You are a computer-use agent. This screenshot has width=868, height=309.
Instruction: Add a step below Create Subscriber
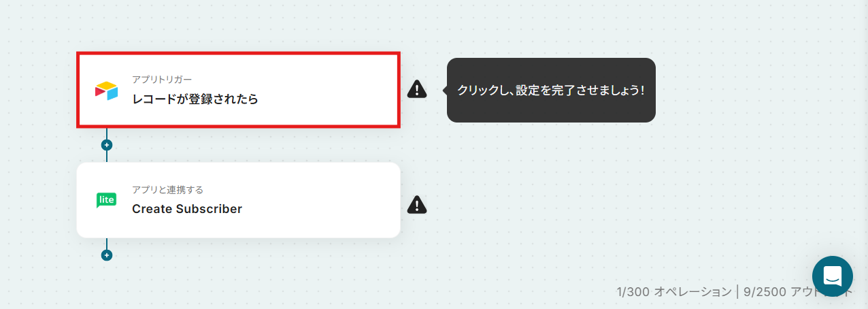pos(106,255)
